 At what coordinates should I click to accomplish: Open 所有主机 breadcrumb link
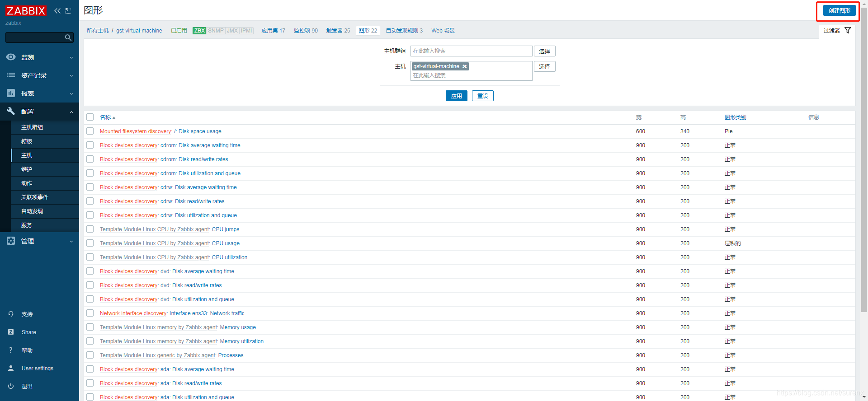[x=98, y=31]
